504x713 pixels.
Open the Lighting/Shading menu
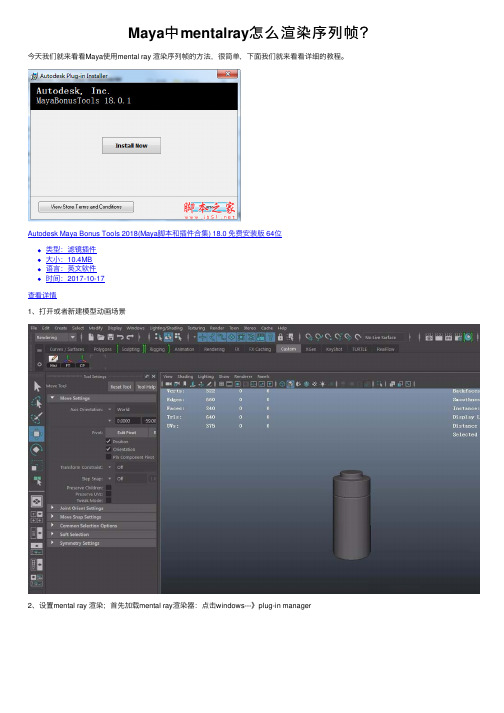pos(166,328)
